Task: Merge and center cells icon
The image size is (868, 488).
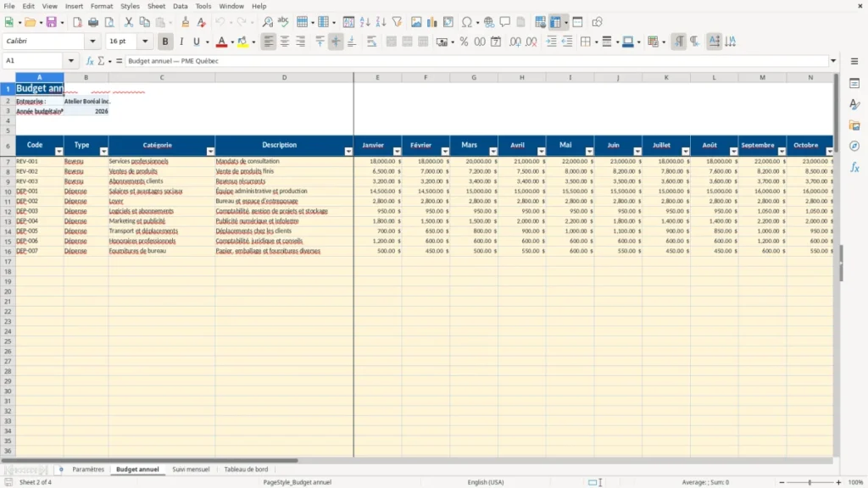Action: [x=391, y=42]
